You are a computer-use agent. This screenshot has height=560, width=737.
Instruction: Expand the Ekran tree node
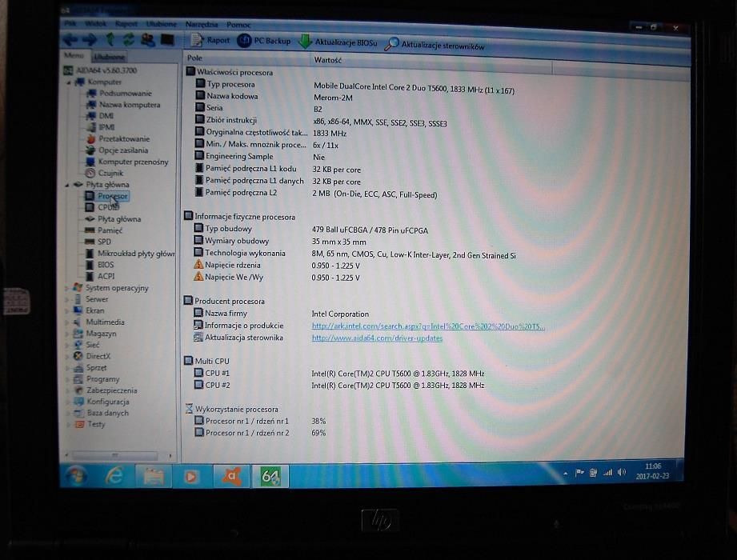pyautogui.click(x=66, y=310)
